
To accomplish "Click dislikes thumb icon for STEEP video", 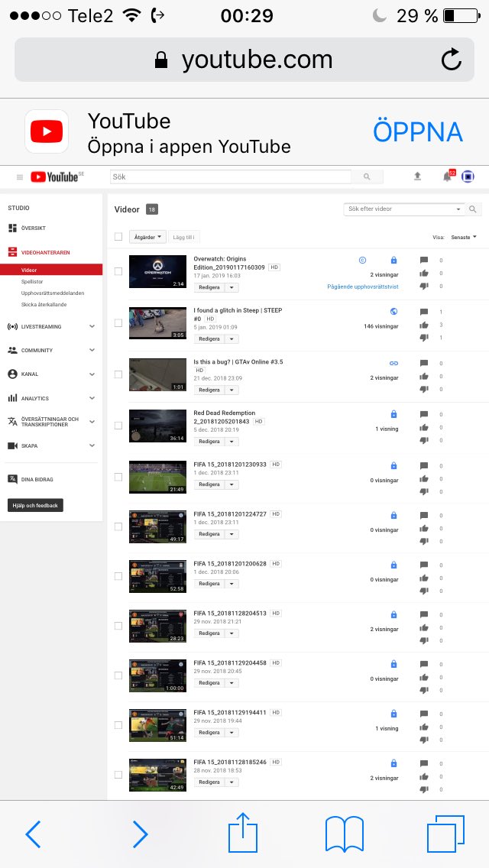I will point(423,338).
